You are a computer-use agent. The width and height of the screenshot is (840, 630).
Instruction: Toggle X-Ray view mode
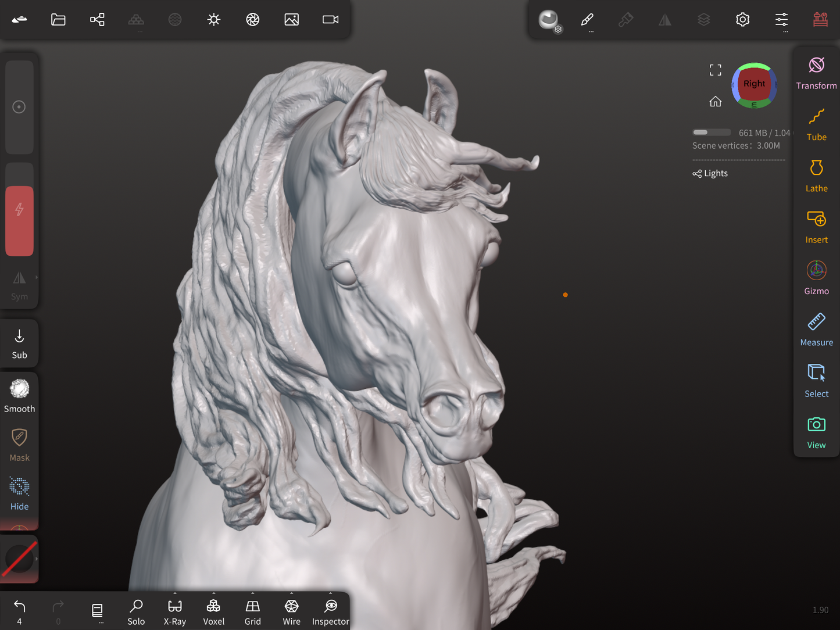(174, 613)
